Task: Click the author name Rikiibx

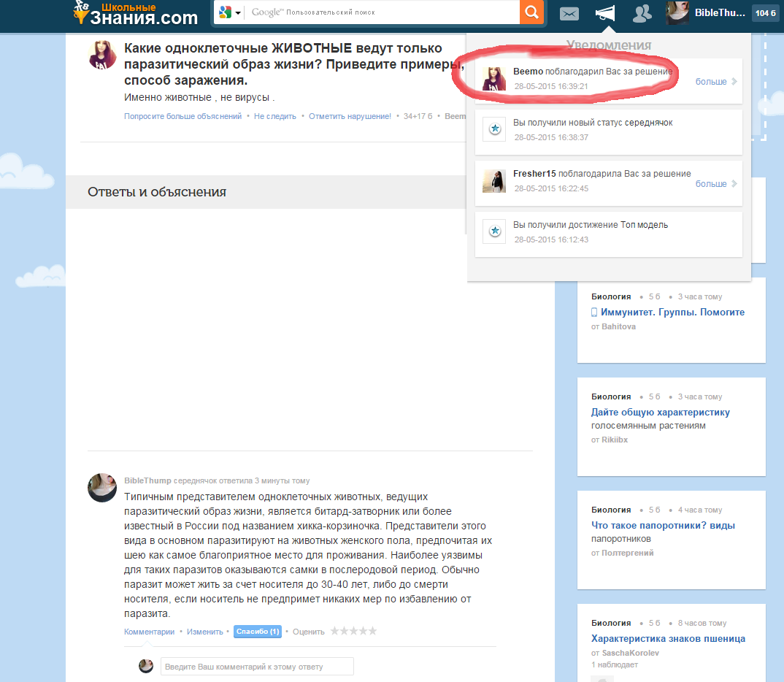Action: [x=615, y=440]
